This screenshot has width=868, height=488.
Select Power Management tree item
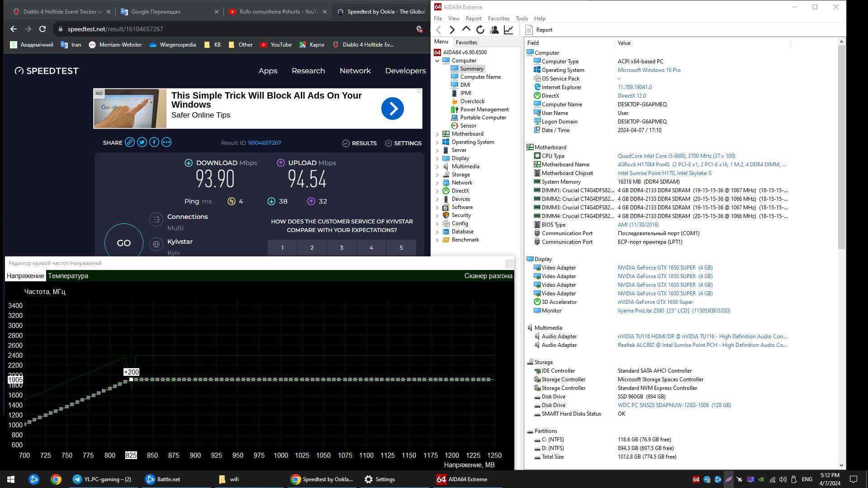pos(484,109)
